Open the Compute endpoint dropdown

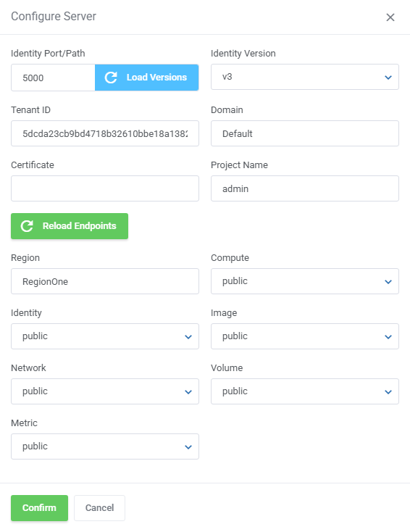pyautogui.click(x=305, y=281)
